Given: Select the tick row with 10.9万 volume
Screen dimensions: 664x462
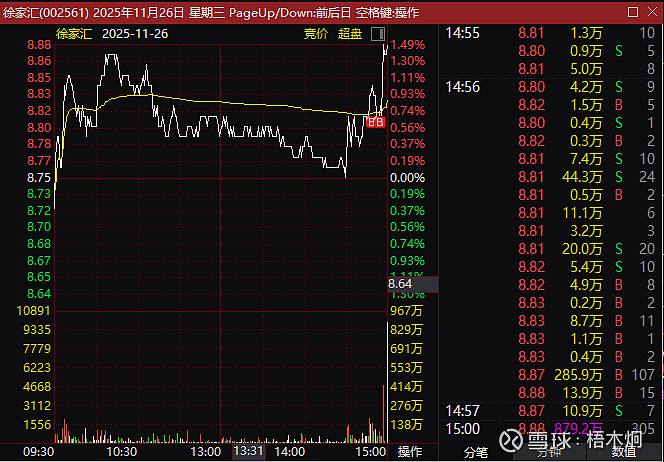Looking at the screenshot, I should (551, 411).
